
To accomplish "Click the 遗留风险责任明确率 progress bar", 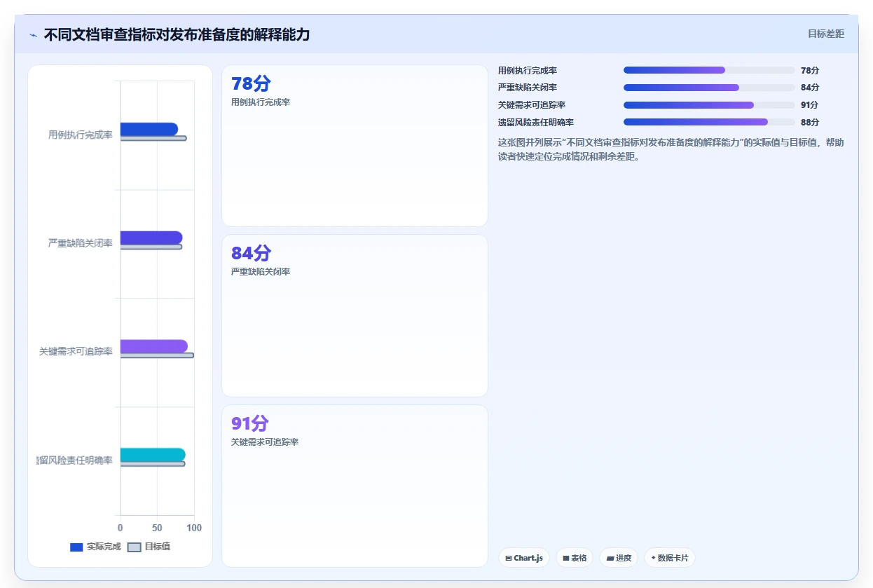I will click(x=709, y=122).
